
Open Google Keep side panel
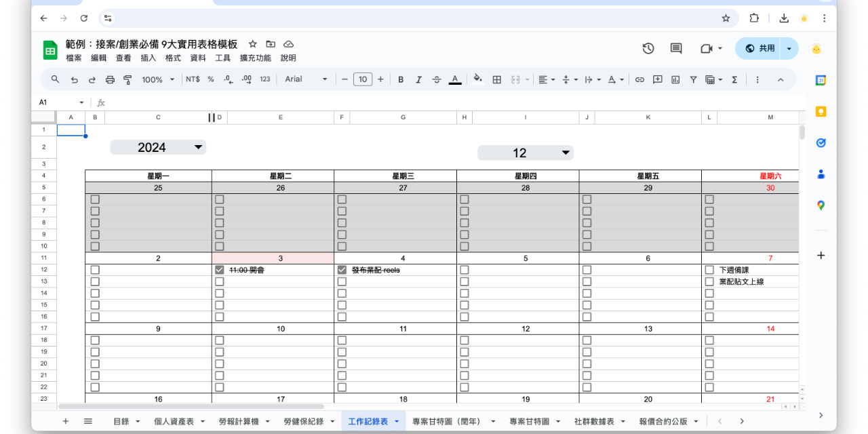click(821, 111)
